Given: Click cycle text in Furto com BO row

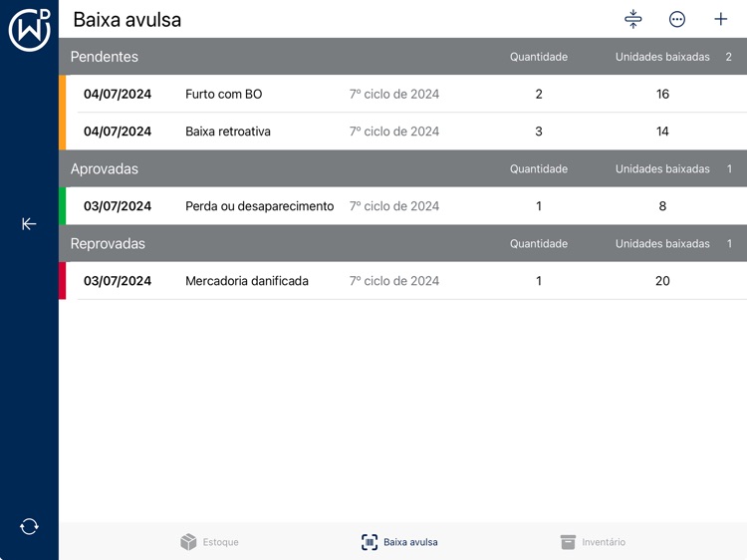Looking at the screenshot, I should [x=394, y=94].
